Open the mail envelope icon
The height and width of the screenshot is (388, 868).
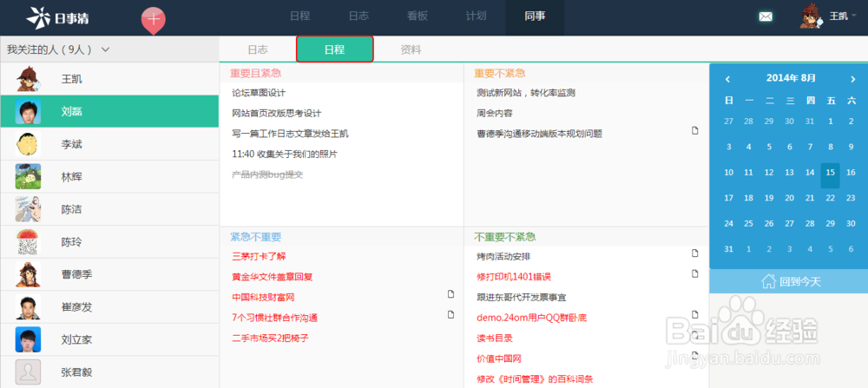(766, 16)
